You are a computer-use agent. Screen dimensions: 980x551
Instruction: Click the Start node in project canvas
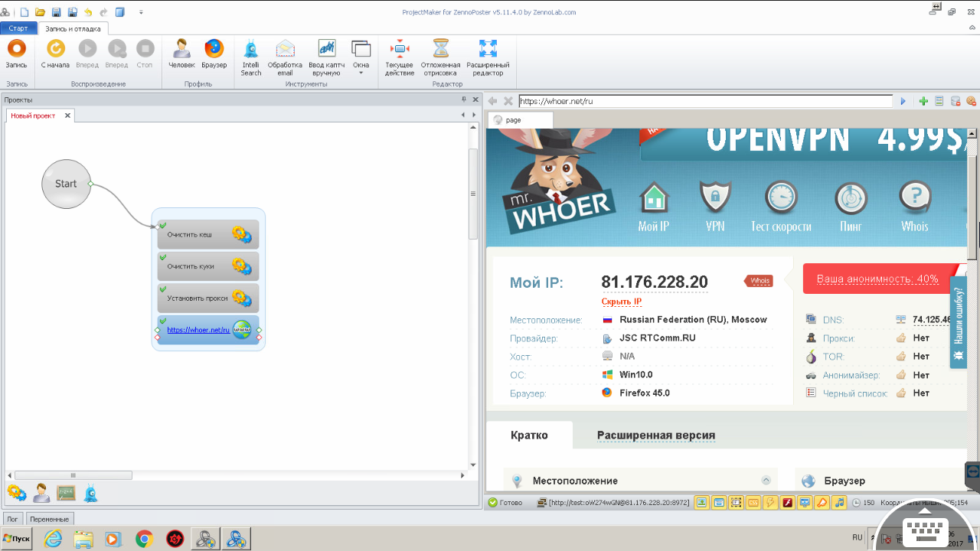coord(66,184)
